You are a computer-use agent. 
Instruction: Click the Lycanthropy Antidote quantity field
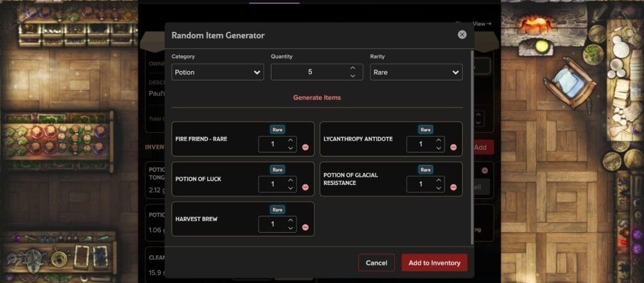click(x=426, y=144)
